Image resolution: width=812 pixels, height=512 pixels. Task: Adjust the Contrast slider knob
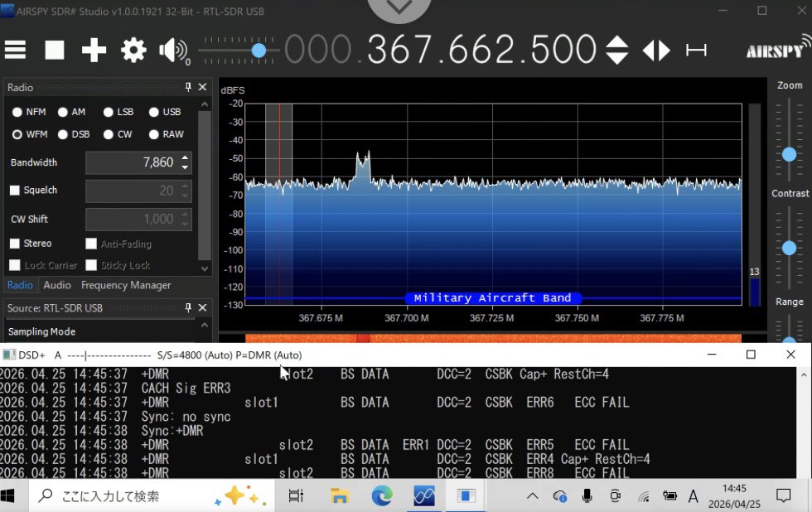coord(789,248)
